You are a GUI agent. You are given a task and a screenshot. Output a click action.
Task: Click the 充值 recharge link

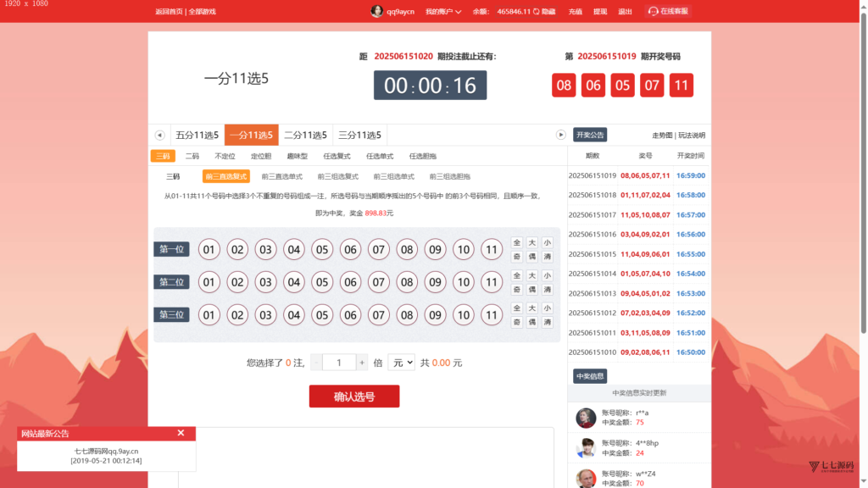tap(575, 11)
